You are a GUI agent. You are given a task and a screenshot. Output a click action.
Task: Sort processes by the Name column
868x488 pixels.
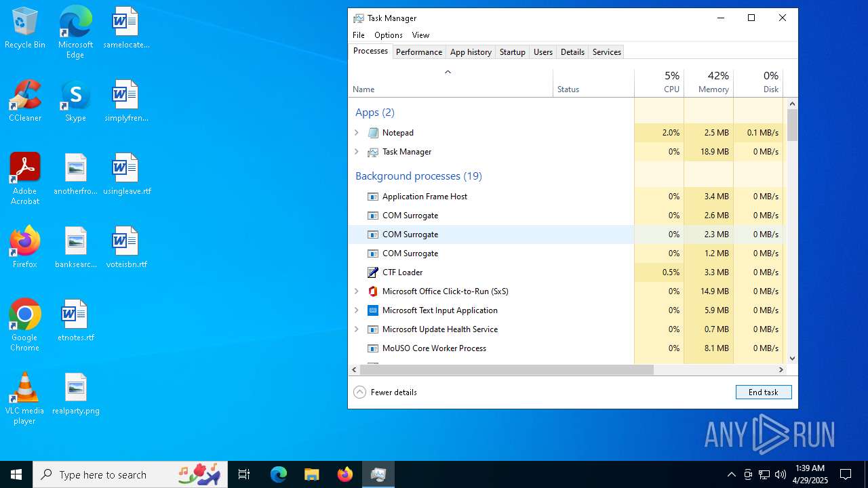(451, 83)
